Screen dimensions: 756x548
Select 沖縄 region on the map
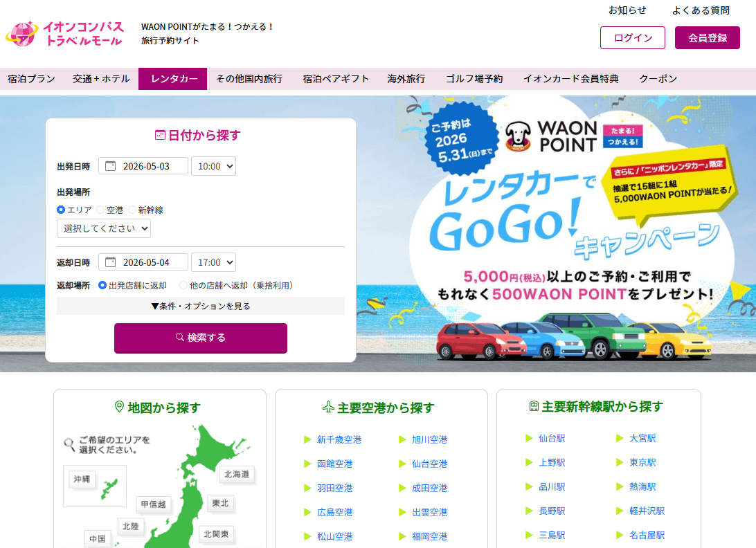[82, 479]
